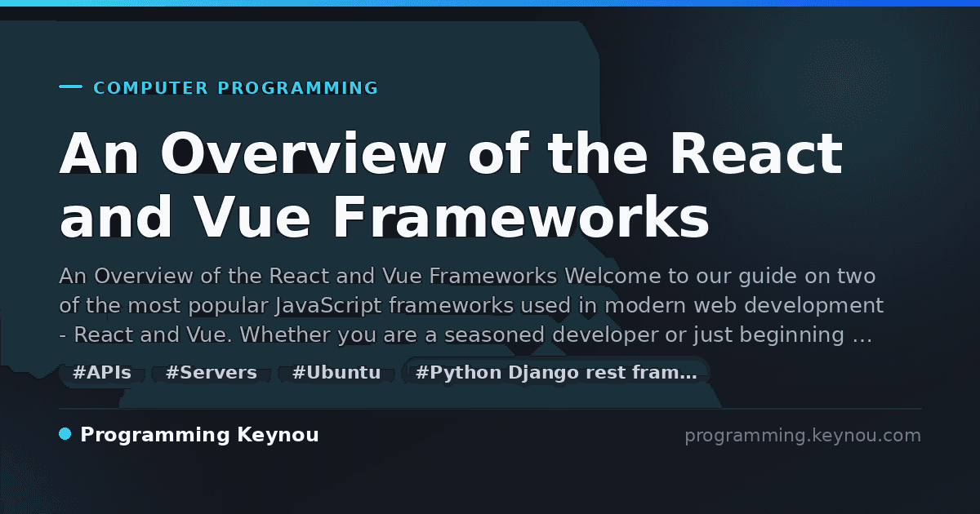Image resolution: width=980 pixels, height=514 pixels.
Task: Select the #Servers tag
Action: (x=212, y=374)
